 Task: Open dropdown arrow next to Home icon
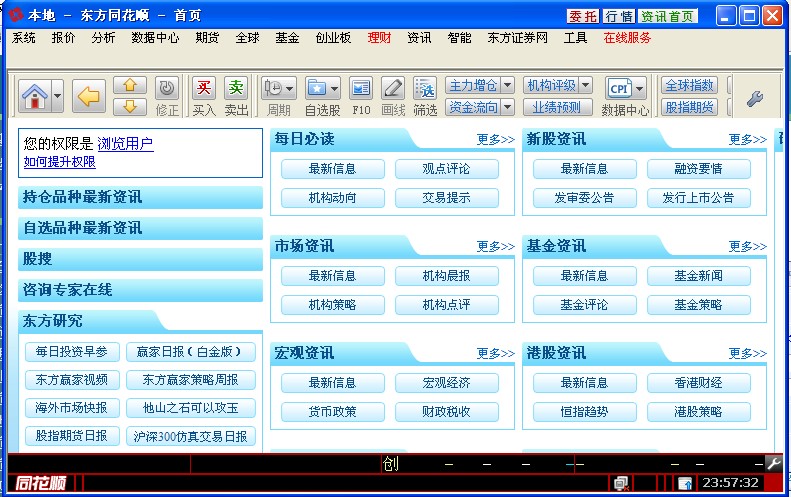(58, 95)
